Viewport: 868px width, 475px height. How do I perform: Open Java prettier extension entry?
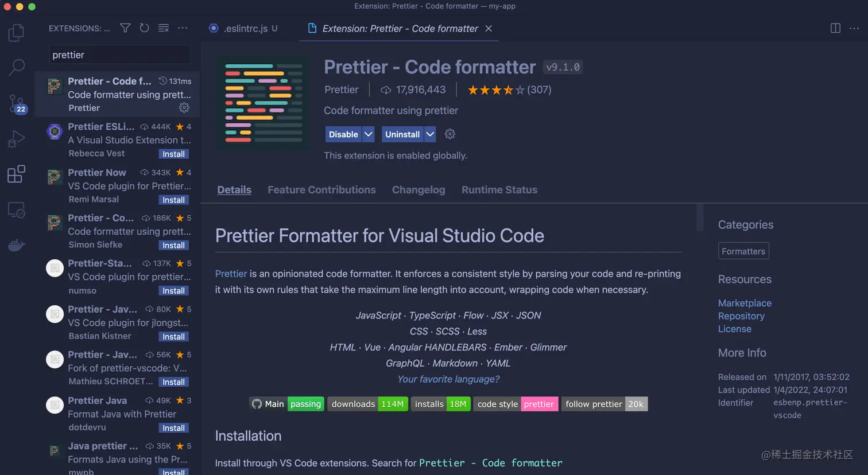click(117, 457)
